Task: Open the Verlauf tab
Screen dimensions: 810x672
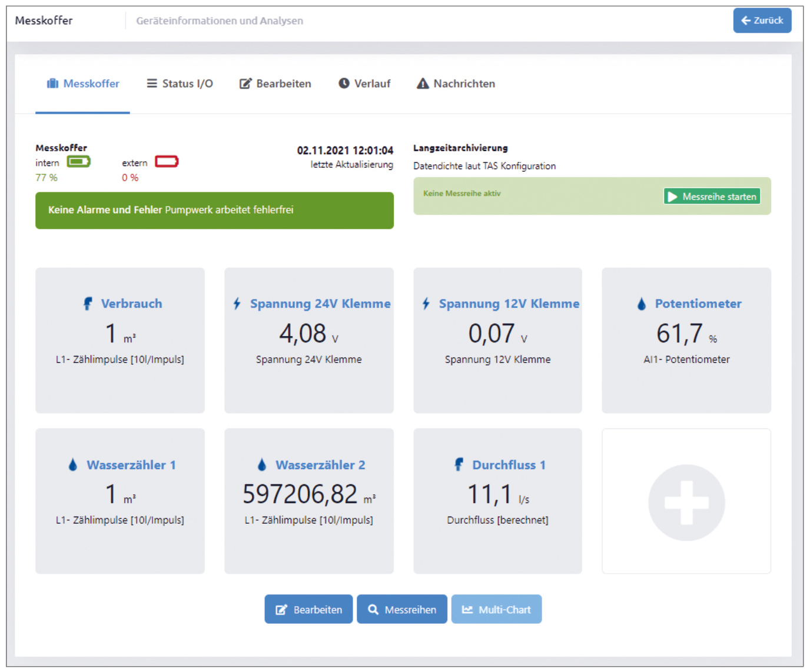Action: (364, 84)
